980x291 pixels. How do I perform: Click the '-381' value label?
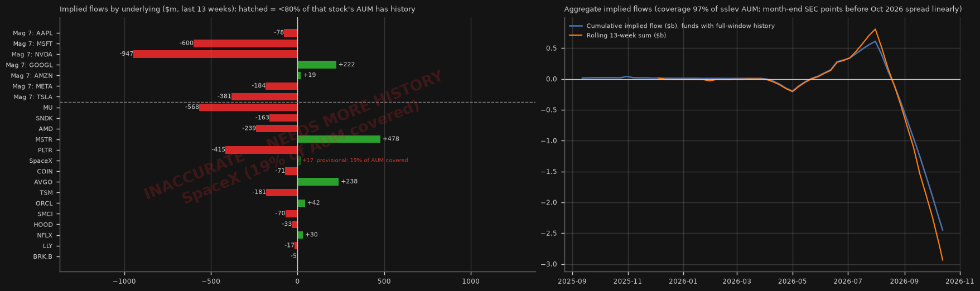[224, 96]
